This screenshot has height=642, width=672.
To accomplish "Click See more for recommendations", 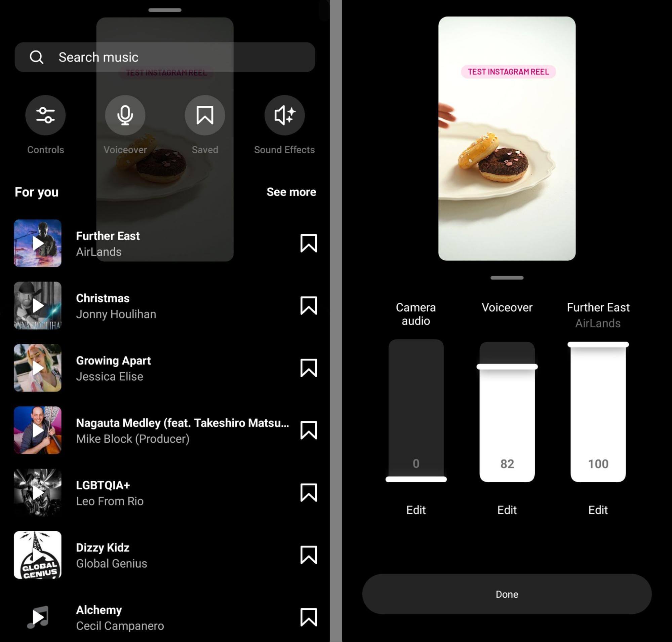I will [x=291, y=192].
